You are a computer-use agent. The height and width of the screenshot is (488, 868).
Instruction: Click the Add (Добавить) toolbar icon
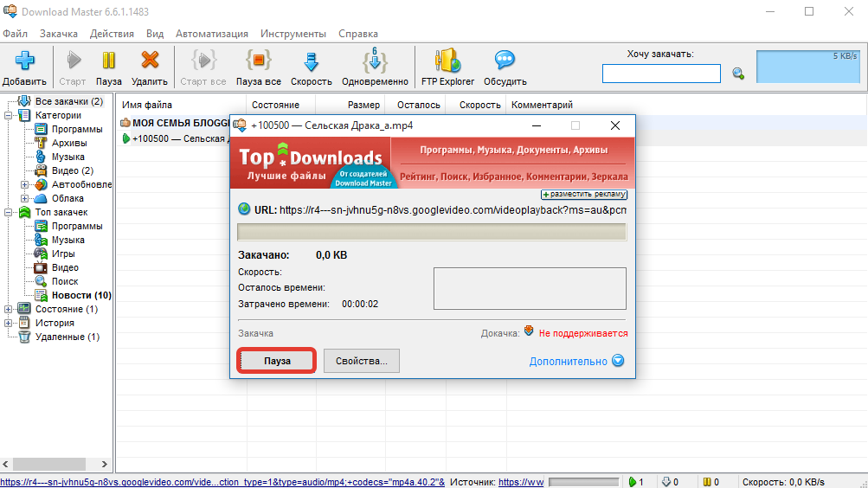pyautogui.click(x=24, y=61)
